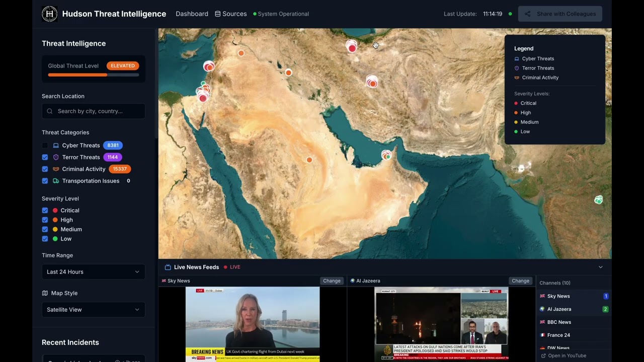Play the Sky News video thumbnail
The width and height of the screenshot is (644, 362).
tap(253, 324)
